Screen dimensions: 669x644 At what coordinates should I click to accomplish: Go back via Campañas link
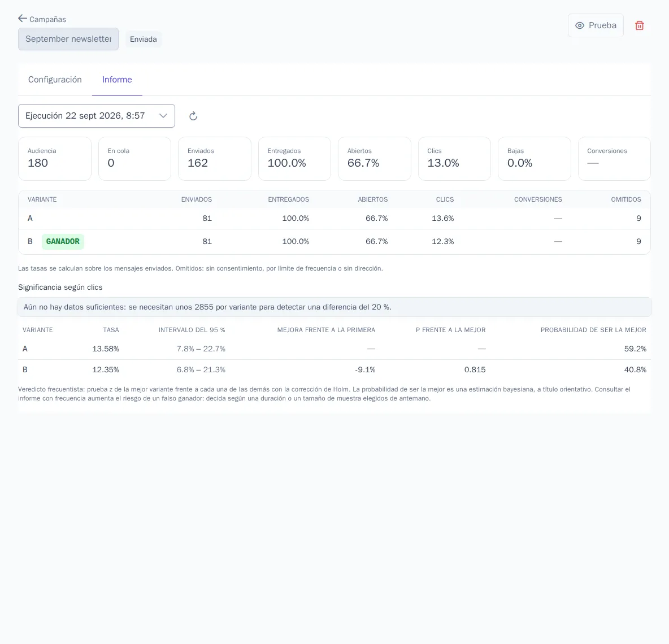pos(47,19)
